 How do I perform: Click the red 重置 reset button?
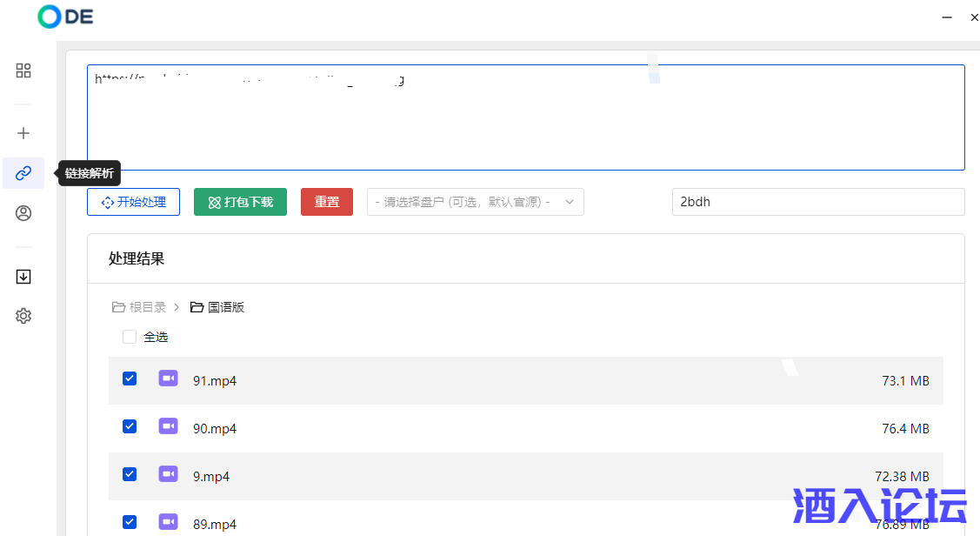pyautogui.click(x=326, y=201)
